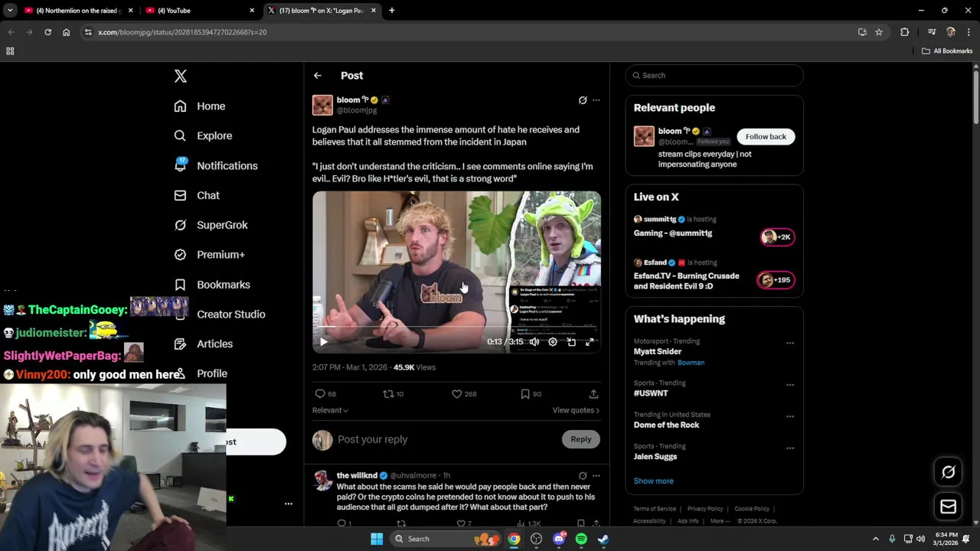Screen dimensions: 980x551
Task: Seek using the video progress bar
Action: 456,328
